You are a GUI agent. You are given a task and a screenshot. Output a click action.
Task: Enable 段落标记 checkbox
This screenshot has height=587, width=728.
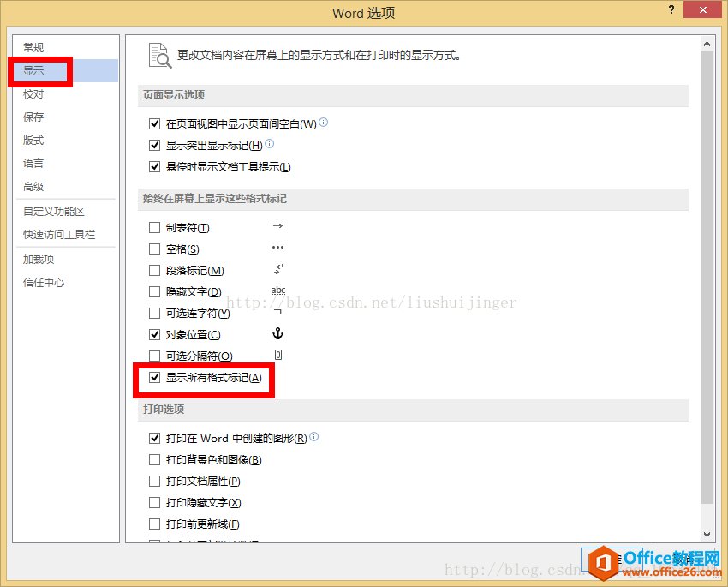(x=155, y=270)
